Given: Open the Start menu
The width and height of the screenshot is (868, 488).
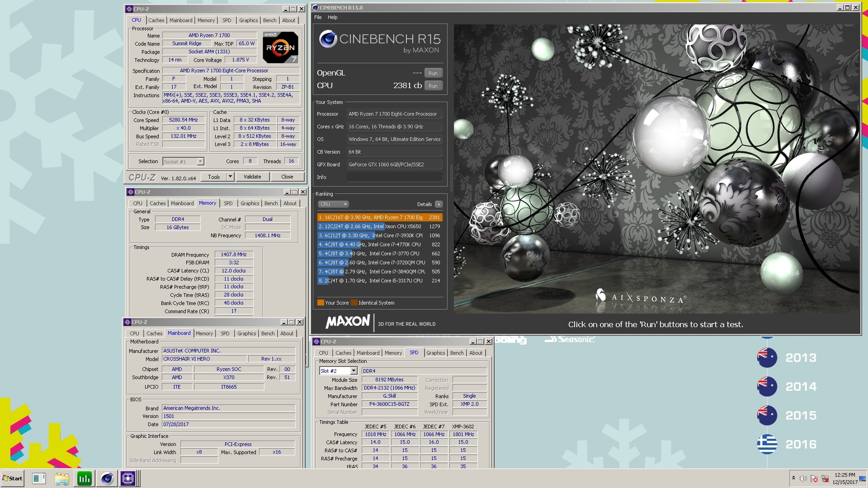Looking at the screenshot, I should click(x=12, y=478).
